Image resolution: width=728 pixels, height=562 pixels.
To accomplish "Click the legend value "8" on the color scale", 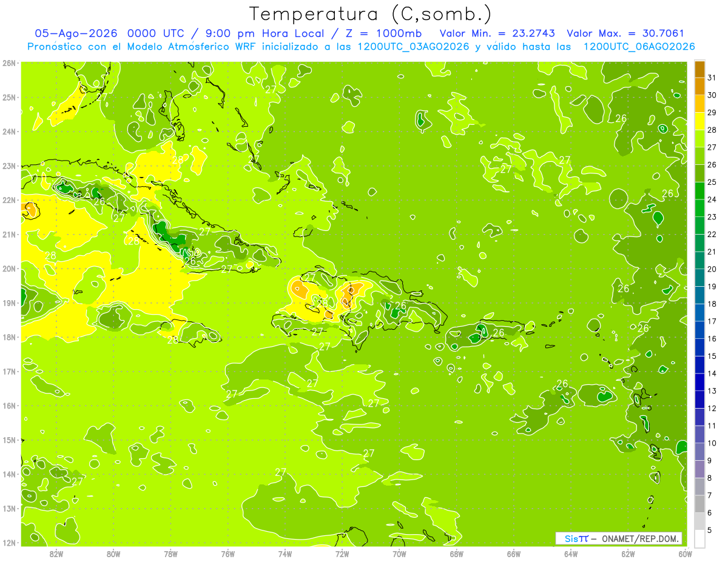I will [x=710, y=478].
